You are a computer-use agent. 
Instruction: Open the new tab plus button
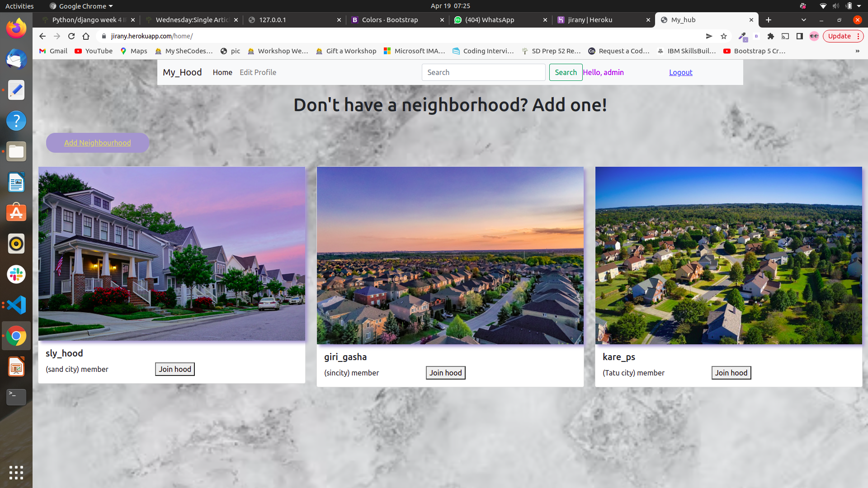coord(769,20)
